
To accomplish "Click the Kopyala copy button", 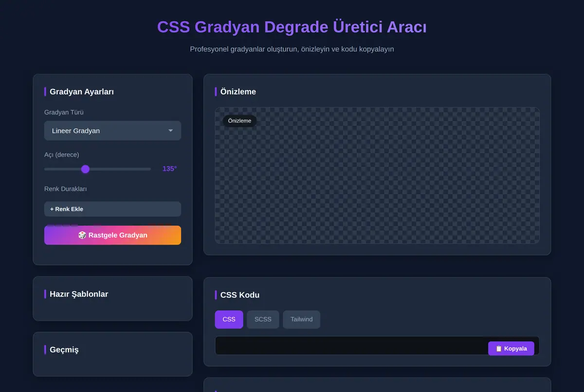I will click(511, 348).
